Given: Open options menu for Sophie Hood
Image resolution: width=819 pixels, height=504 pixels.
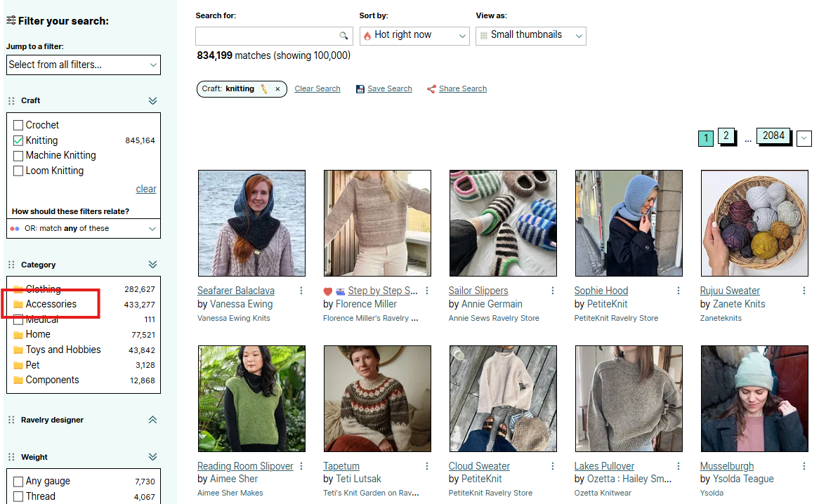Looking at the screenshot, I should [x=679, y=291].
